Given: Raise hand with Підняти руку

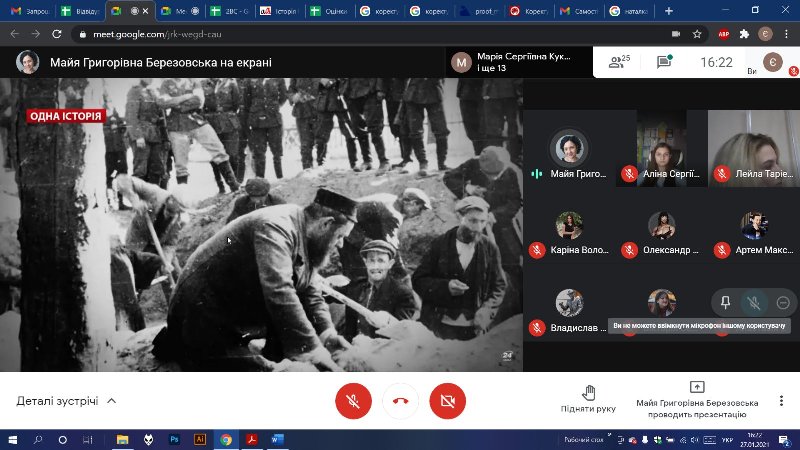Looking at the screenshot, I should tap(588, 398).
